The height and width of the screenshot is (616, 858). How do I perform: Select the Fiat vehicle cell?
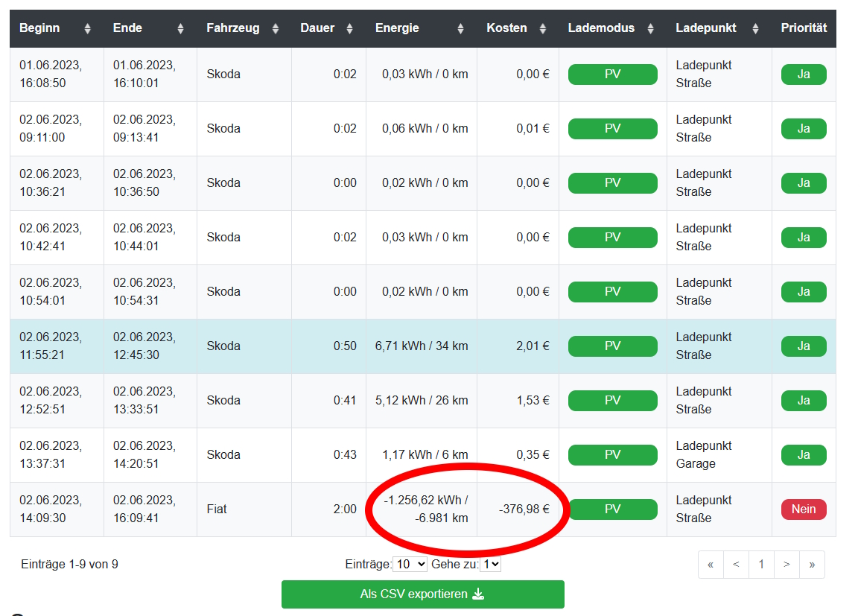click(x=244, y=509)
